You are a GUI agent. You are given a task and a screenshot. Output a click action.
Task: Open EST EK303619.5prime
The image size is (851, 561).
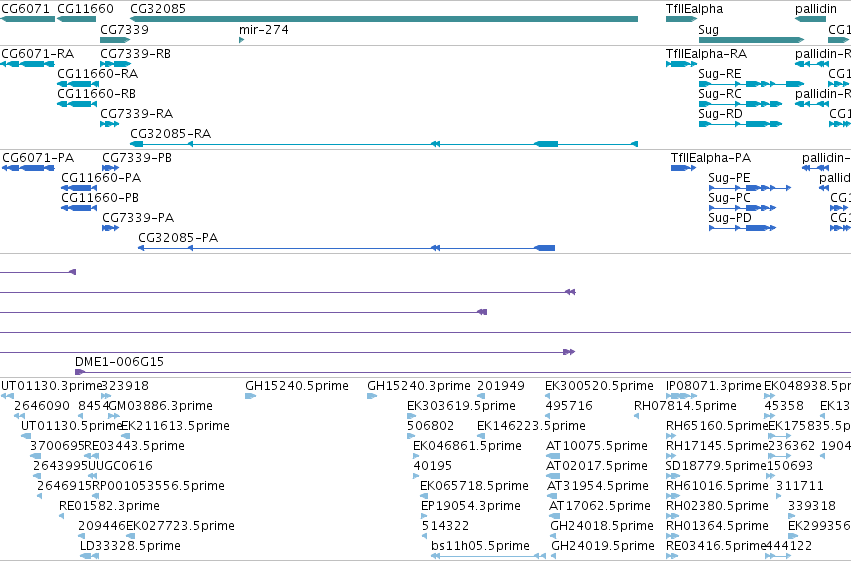[461, 406]
